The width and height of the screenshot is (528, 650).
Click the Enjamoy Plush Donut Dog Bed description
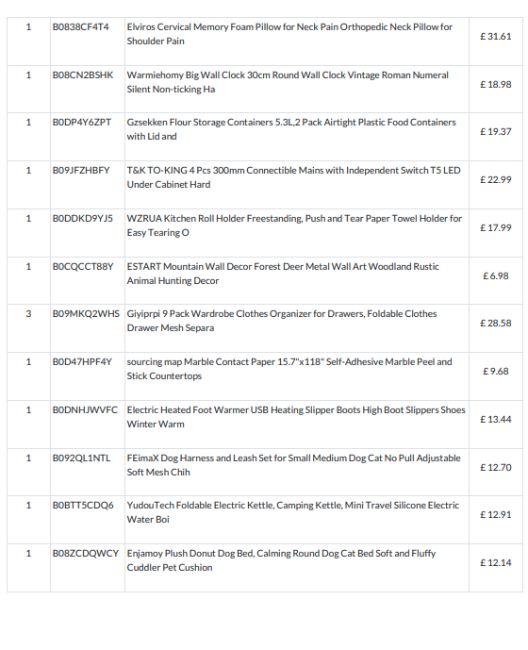click(x=281, y=560)
